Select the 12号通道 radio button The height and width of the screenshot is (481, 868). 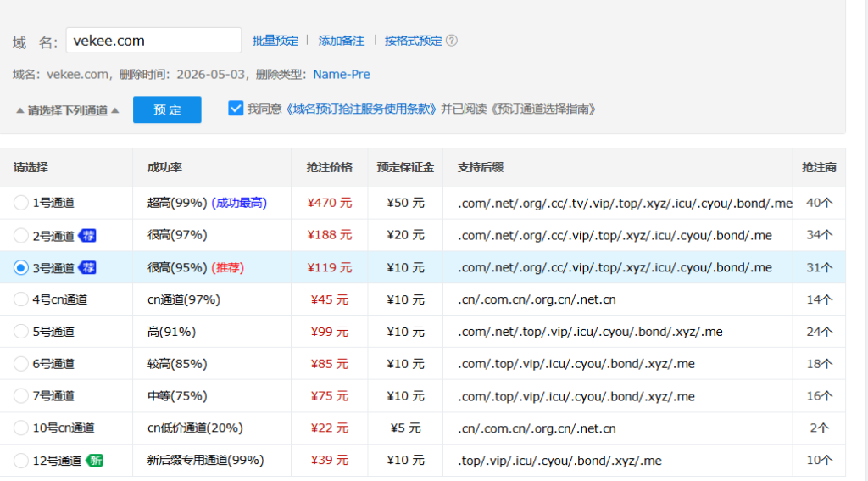[x=21, y=461]
